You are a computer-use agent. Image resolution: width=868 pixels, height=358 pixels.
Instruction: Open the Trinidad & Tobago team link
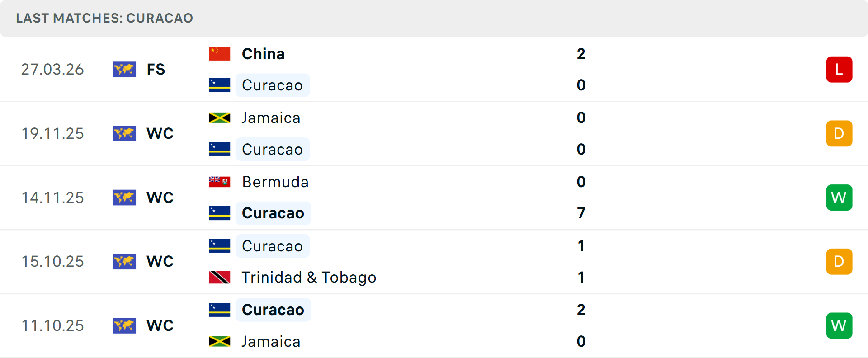[x=309, y=277]
